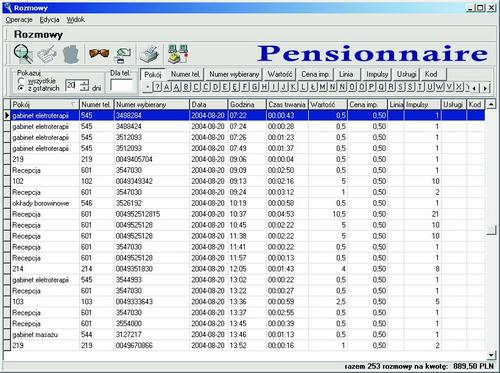500x373 pixels.
Task: Open the Widok menu
Action: point(75,20)
